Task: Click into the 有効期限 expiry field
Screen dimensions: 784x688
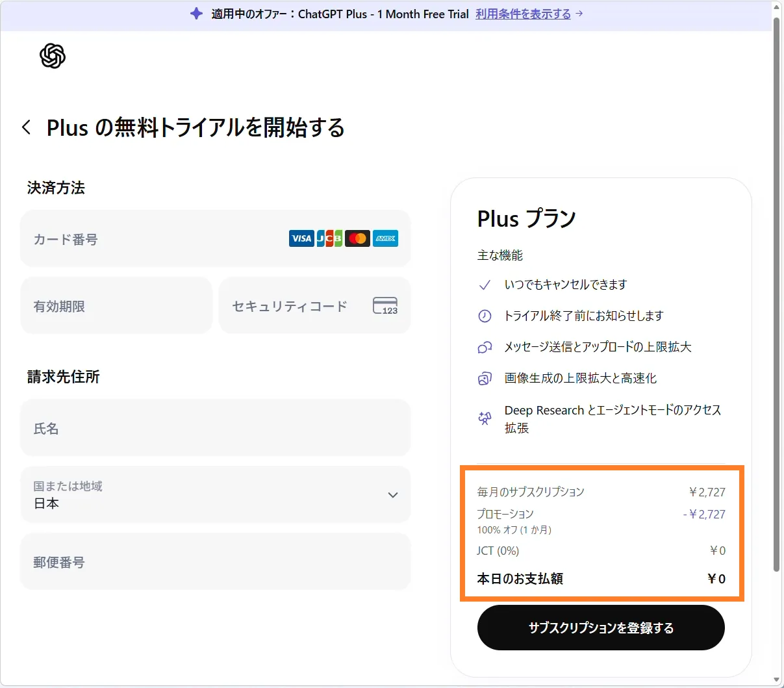Action: click(x=117, y=306)
